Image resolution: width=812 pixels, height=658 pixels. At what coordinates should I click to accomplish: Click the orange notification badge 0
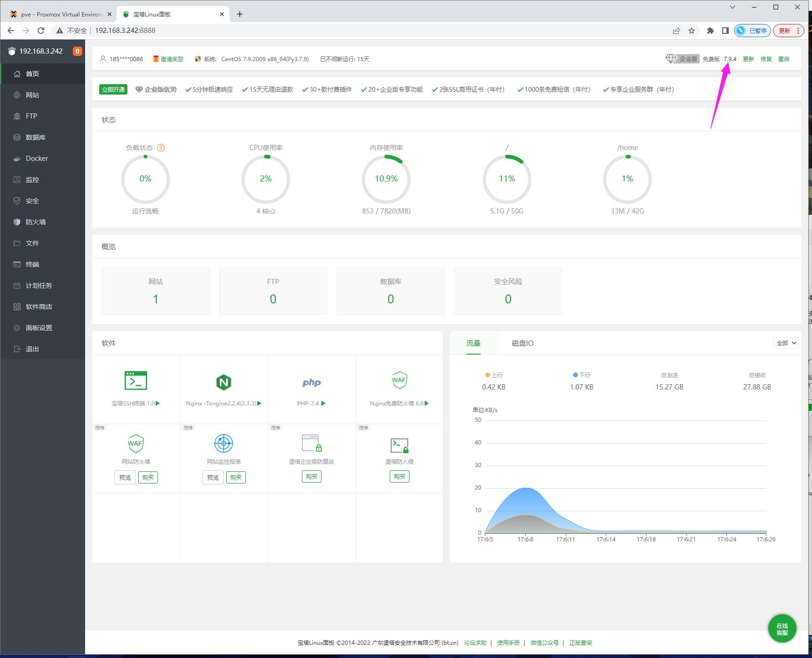(x=78, y=51)
